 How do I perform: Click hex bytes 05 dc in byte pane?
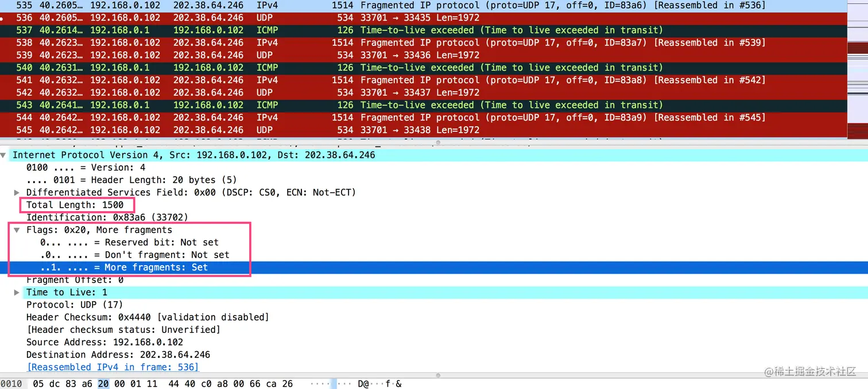coord(46,384)
